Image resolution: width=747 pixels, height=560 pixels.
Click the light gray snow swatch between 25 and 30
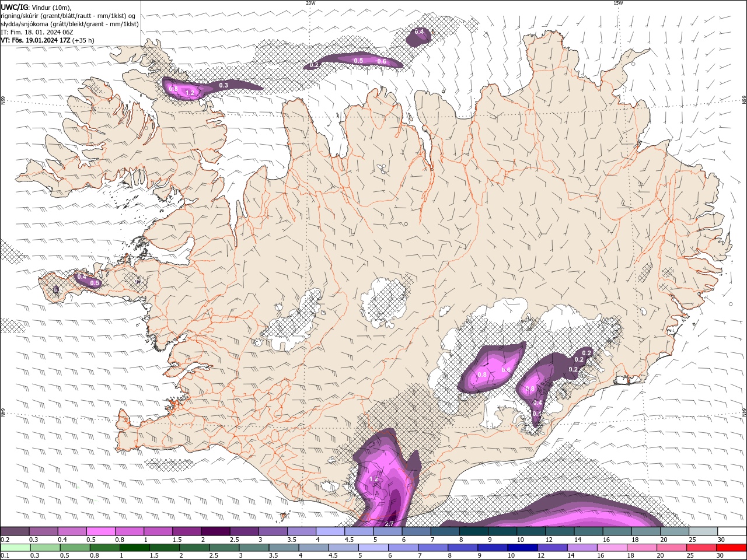click(x=703, y=531)
